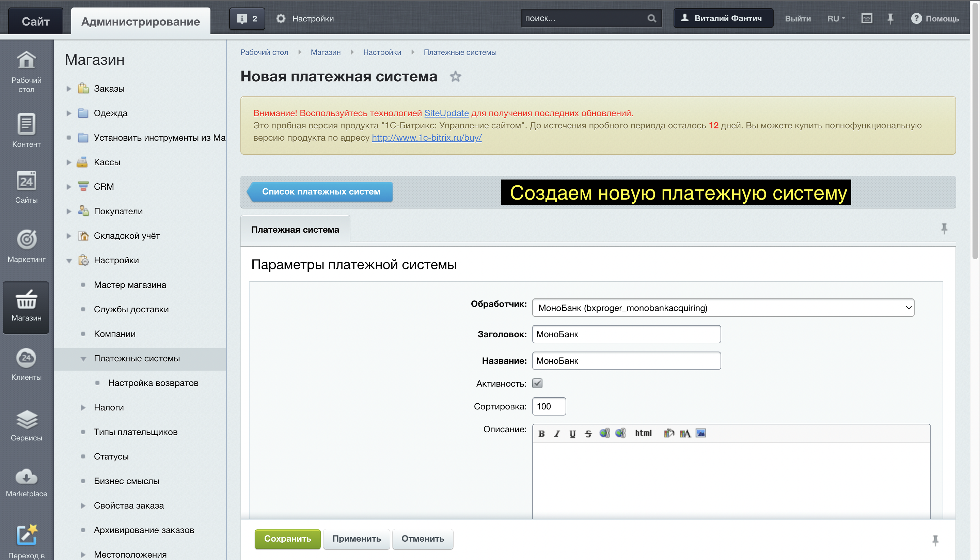Open Маркетинг sidebar section
This screenshot has height=560, width=980.
coord(26,246)
